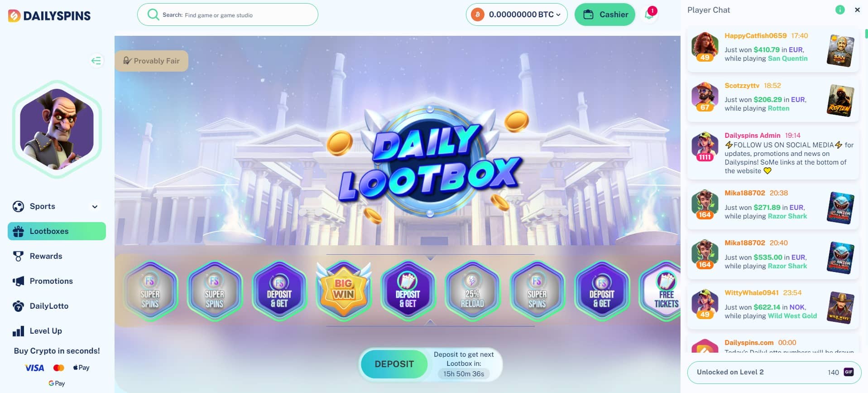Screen dimensions: 868x393
Task: Collapse the sidebar with arrow icon
Action: point(96,61)
